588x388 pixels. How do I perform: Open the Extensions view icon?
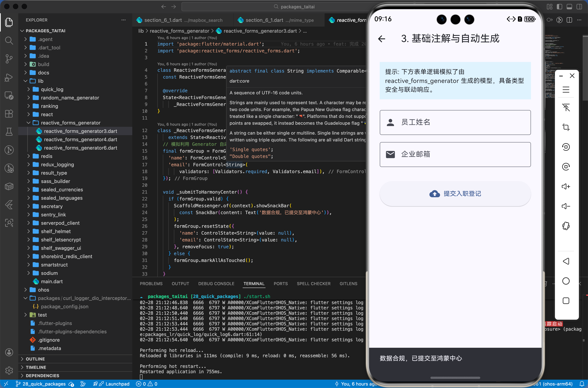tap(9, 114)
